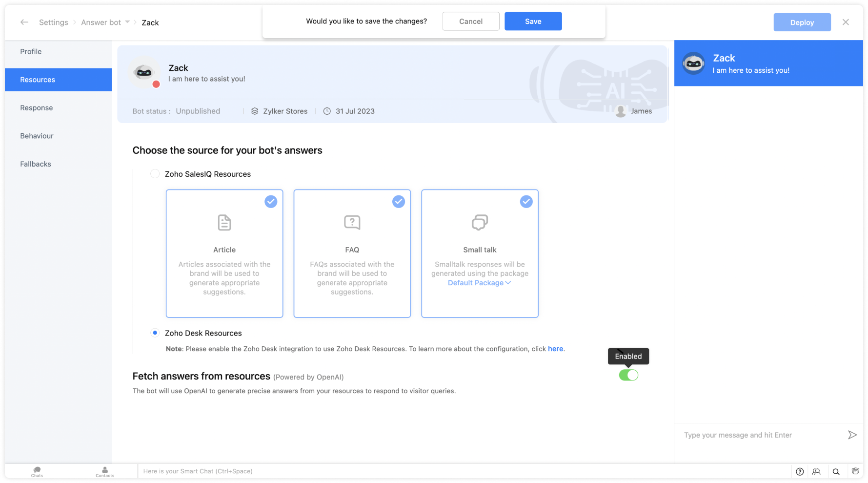Image resolution: width=868 pixels, height=483 pixels.
Task: Click the message input field in the chat preview
Action: tap(761, 435)
